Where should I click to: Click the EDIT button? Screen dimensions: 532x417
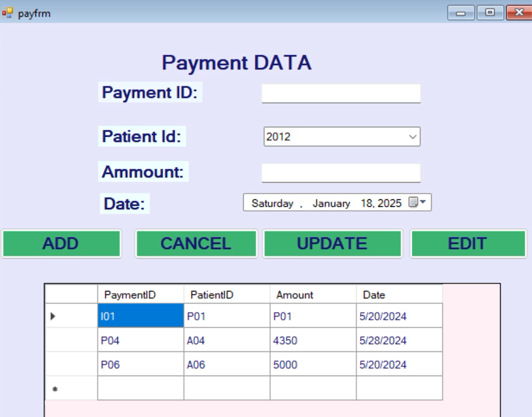[468, 243]
